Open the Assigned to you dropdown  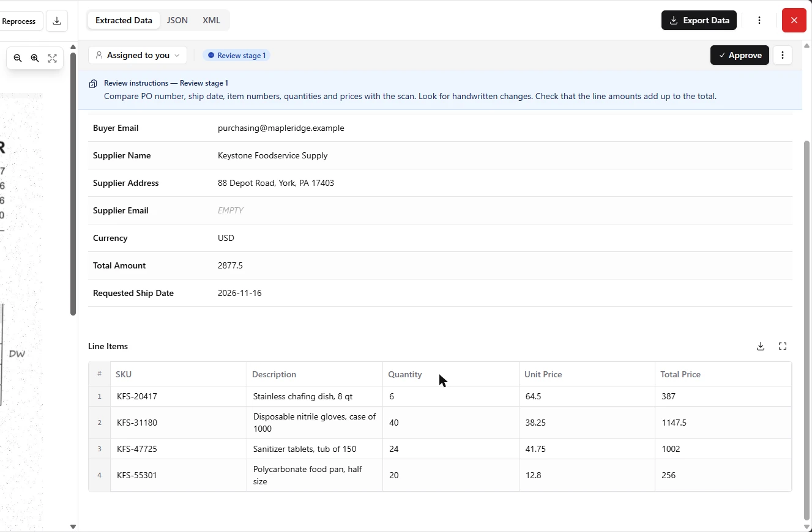pos(138,55)
